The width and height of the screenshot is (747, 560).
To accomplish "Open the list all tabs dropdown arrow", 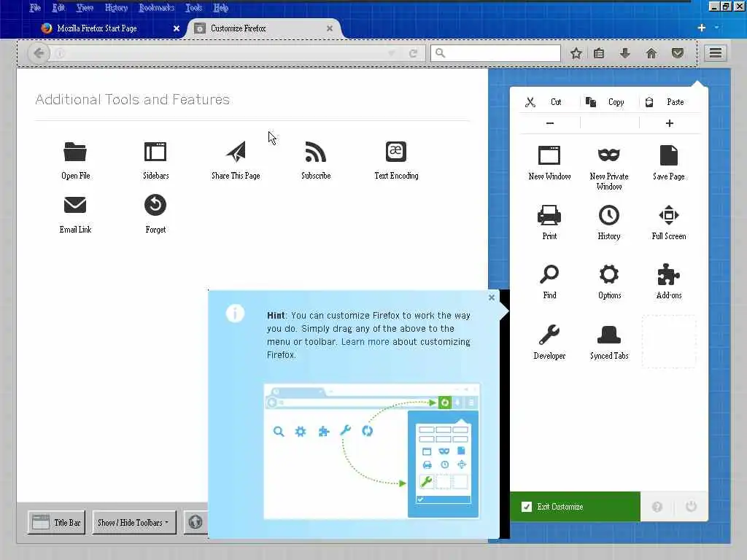I will [716, 28].
